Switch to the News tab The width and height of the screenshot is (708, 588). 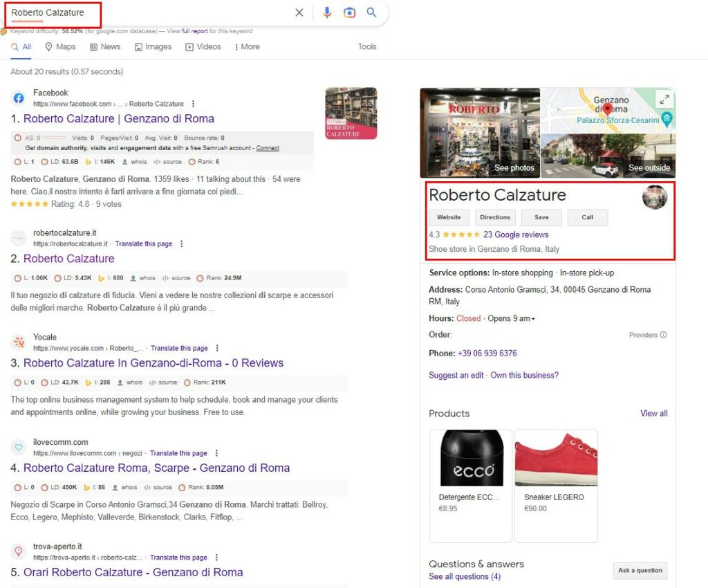[x=105, y=46]
